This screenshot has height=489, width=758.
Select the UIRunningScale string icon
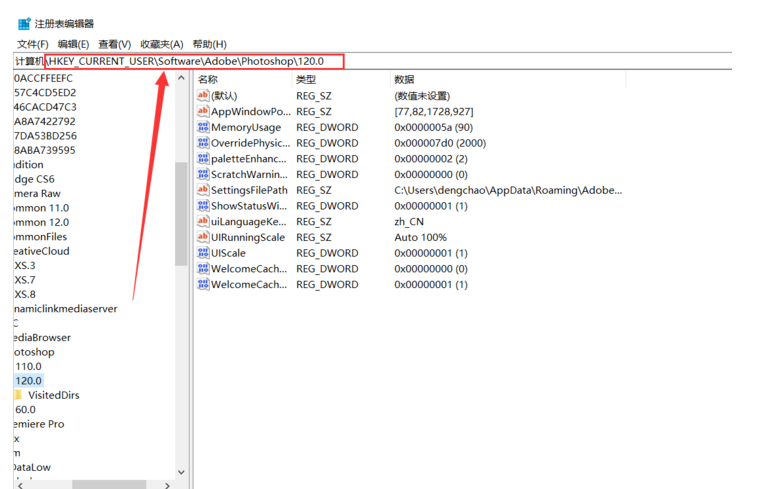203,237
